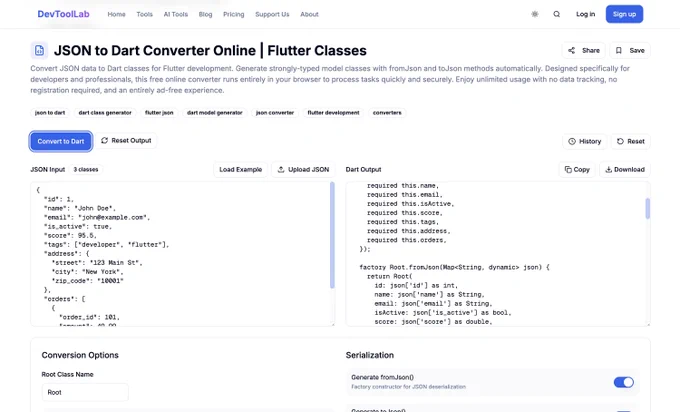Click the Reset button next to History

coord(631,141)
